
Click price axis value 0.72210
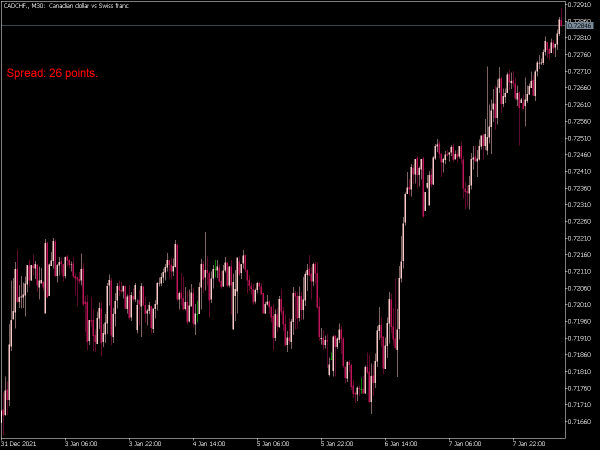point(579,238)
